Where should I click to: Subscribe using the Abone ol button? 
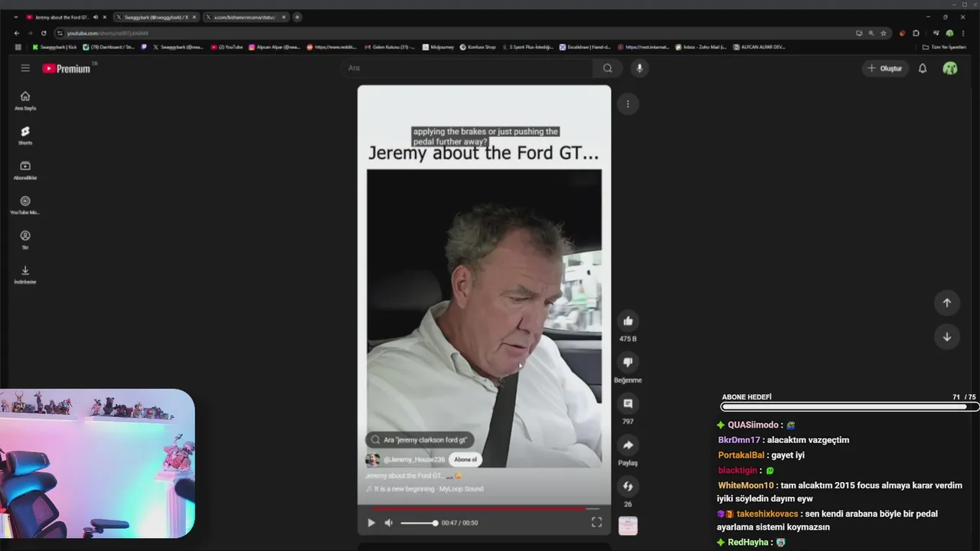465,460
